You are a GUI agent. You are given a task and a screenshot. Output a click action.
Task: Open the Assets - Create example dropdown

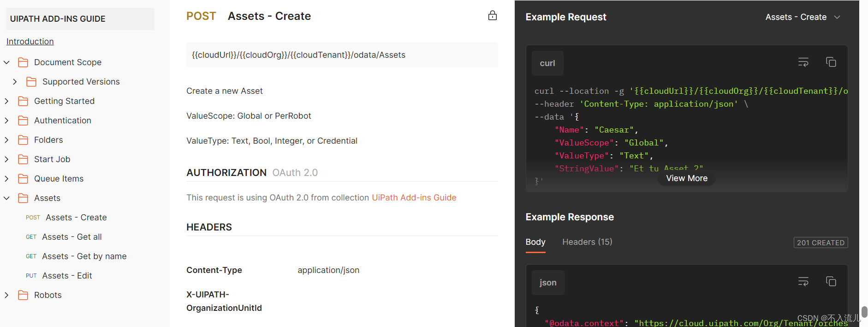(x=803, y=17)
